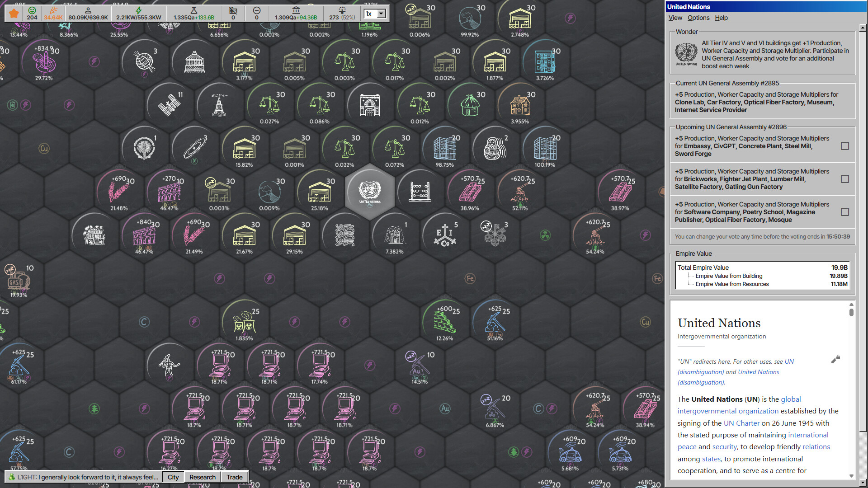The width and height of the screenshot is (868, 488).
Task: Select the abacus building tile next to the UN
Action: pyautogui.click(x=420, y=192)
